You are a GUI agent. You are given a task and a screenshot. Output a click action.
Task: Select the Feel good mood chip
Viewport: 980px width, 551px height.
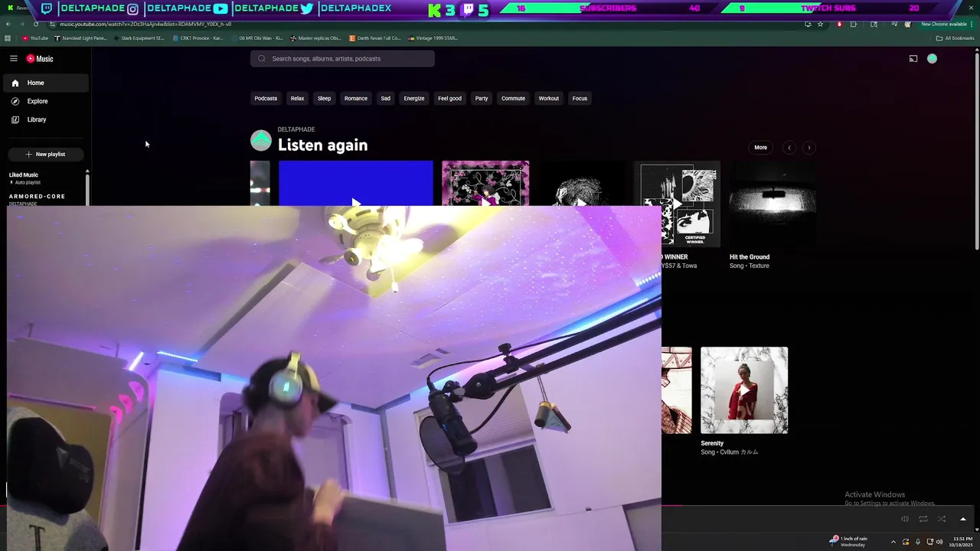(449, 98)
